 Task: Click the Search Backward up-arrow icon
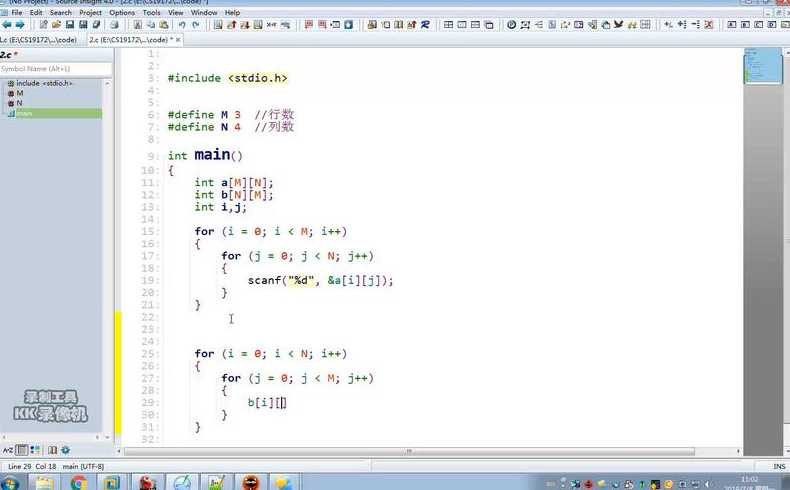click(x=231, y=24)
